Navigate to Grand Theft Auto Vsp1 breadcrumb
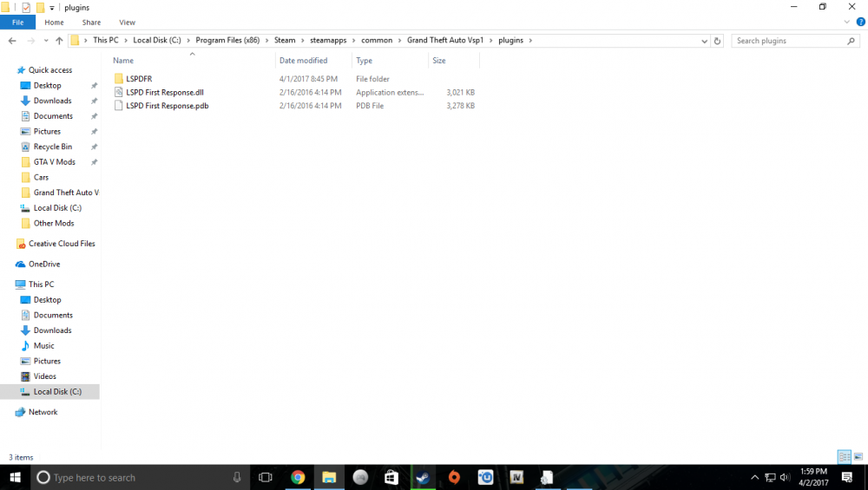This screenshot has height=490, width=868. 445,41
